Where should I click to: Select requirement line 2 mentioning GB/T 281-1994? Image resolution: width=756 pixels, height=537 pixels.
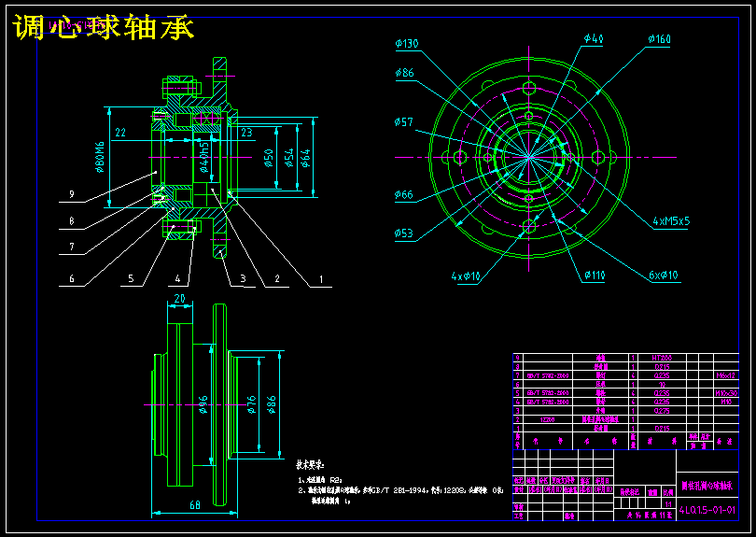(399, 490)
